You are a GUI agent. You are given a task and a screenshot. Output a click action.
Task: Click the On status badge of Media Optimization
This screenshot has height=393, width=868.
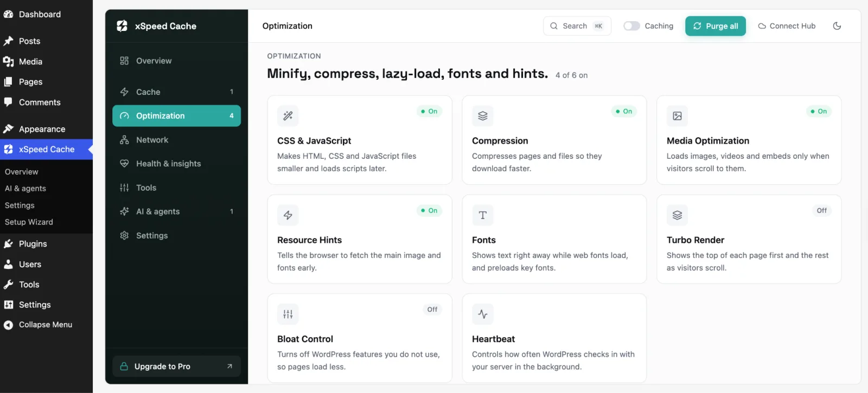(x=819, y=111)
